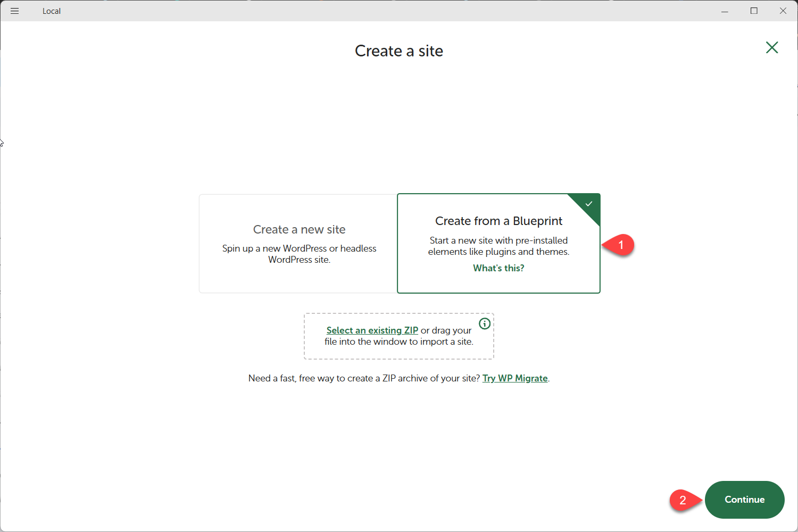Screen dimensions: 798x532
Task: Click the Create a site heading
Action: tap(398, 51)
